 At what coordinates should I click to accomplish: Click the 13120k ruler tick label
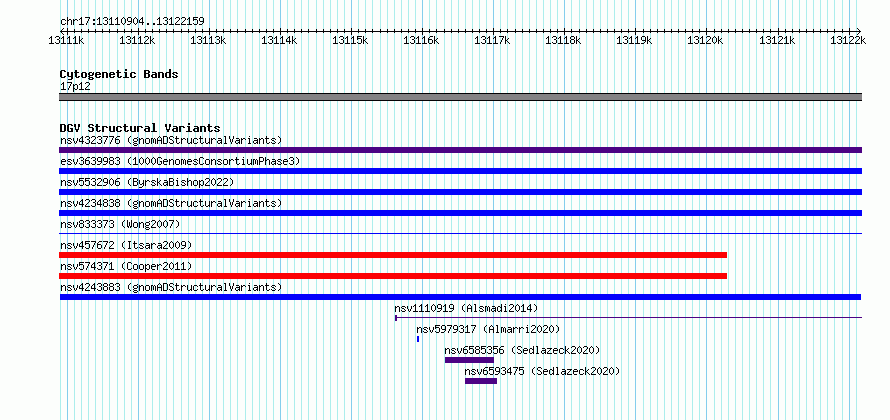(x=706, y=40)
